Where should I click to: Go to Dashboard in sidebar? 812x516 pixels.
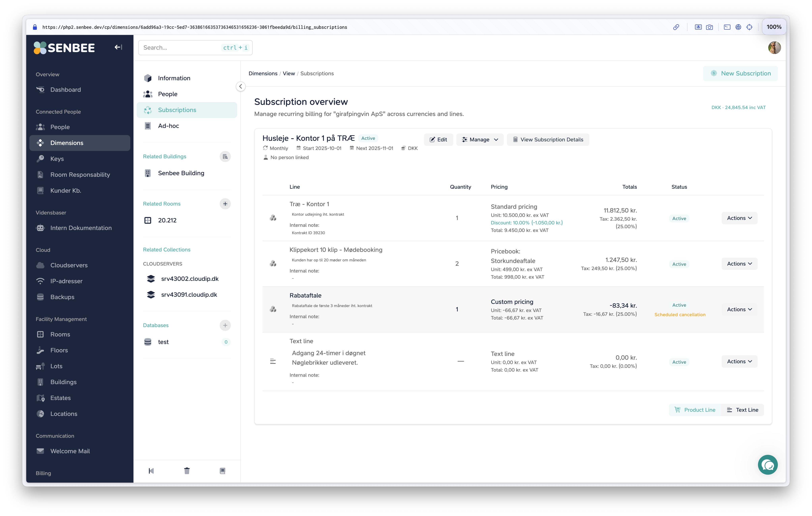tap(80, 90)
